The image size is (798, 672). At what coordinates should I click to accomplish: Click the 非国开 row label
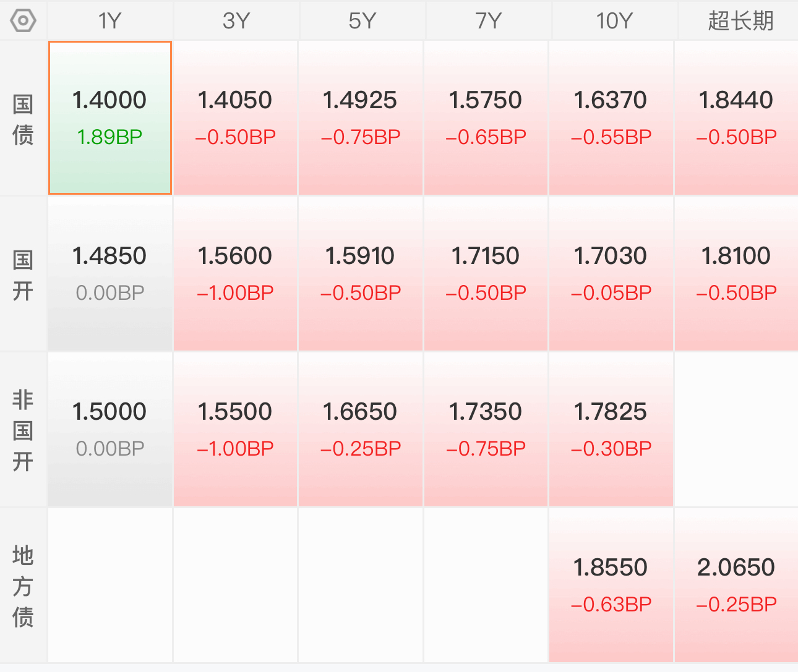point(23,430)
